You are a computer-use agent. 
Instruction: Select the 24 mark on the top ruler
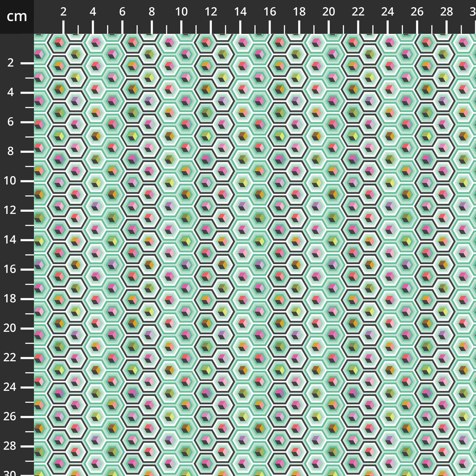(x=387, y=28)
